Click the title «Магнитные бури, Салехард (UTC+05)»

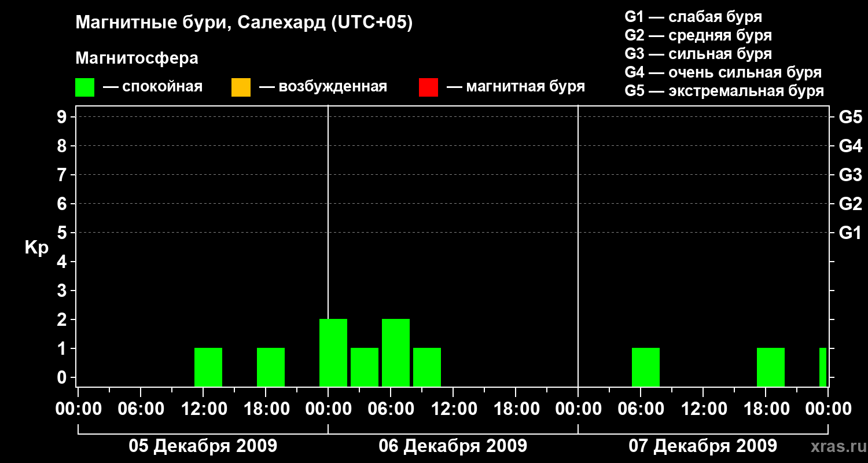pyautogui.click(x=244, y=23)
